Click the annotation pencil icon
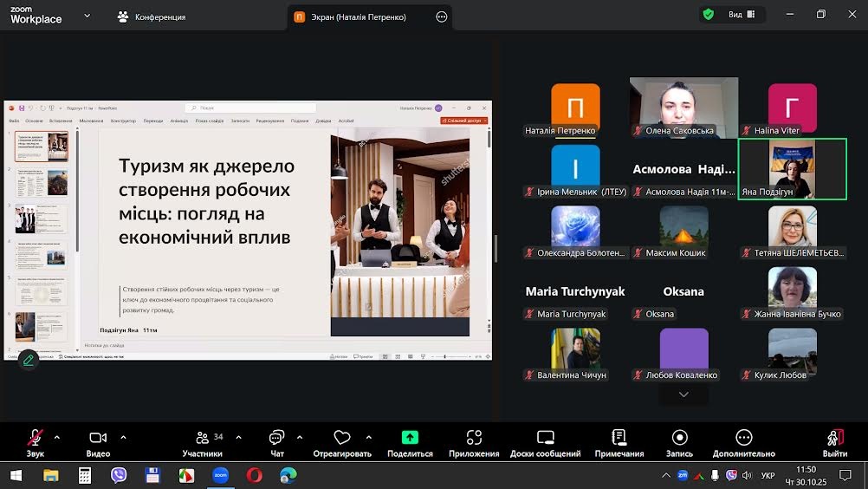This screenshot has height=489, width=868. (x=29, y=360)
